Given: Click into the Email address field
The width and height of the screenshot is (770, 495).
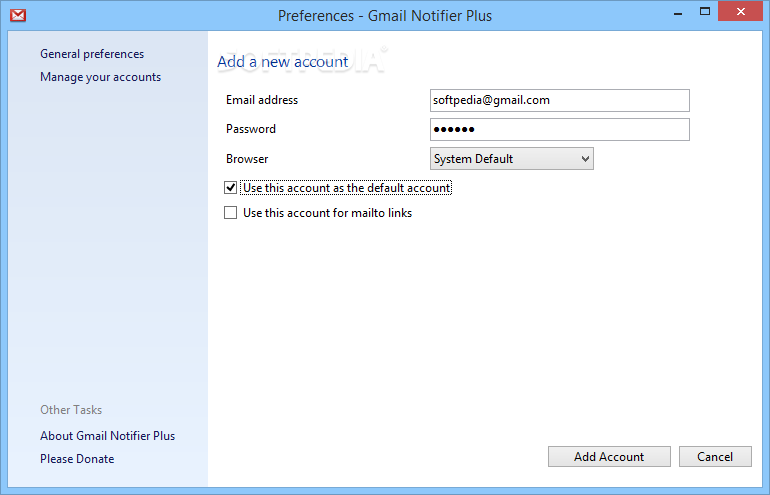Looking at the screenshot, I should pyautogui.click(x=560, y=100).
